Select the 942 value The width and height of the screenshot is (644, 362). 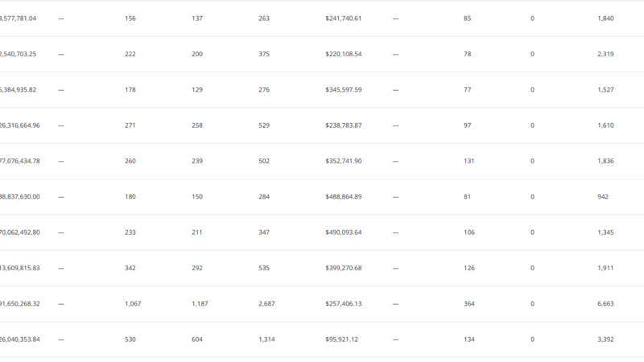603,197
